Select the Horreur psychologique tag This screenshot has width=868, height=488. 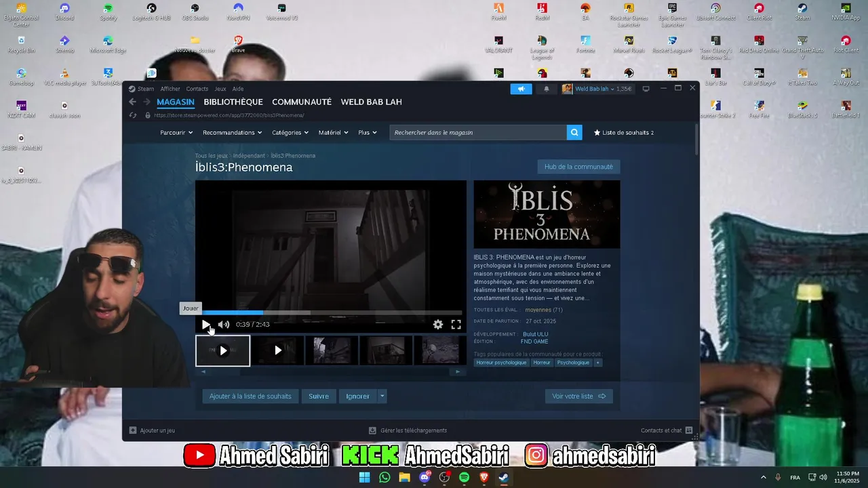501,363
